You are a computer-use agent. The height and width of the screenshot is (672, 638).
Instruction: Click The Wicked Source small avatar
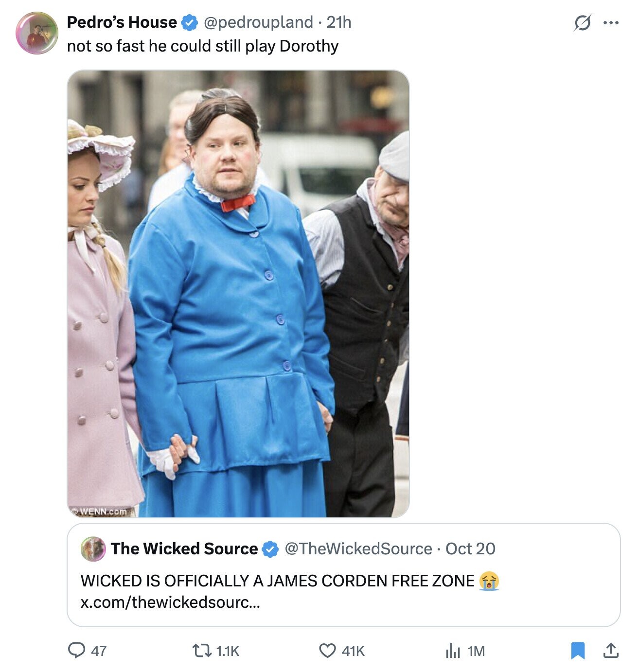pyautogui.click(x=93, y=549)
